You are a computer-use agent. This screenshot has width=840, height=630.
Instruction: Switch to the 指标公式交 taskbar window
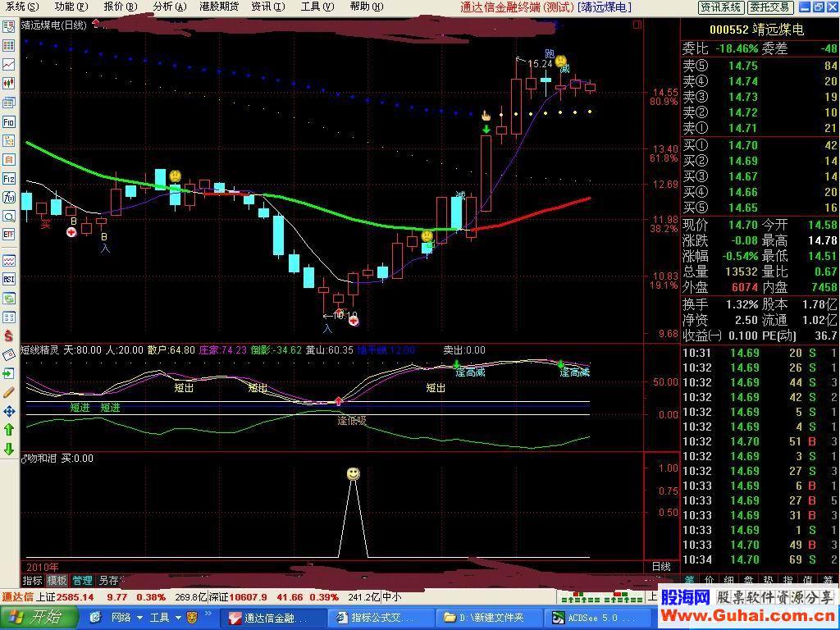pos(381,618)
